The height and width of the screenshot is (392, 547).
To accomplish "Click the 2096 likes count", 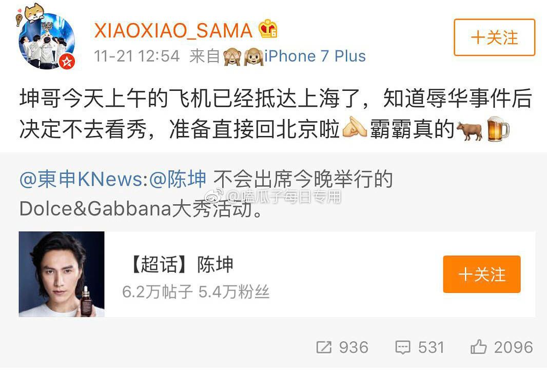I will (x=514, y=348).
